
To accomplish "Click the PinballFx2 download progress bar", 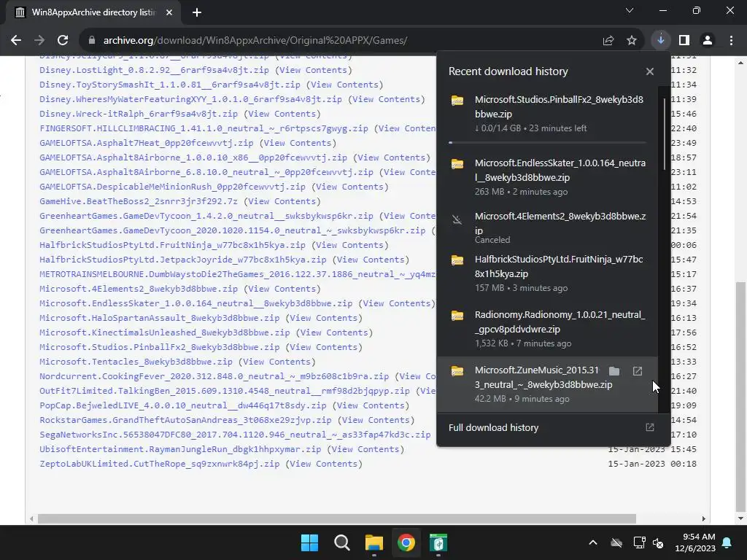I will tap(547, 142).
